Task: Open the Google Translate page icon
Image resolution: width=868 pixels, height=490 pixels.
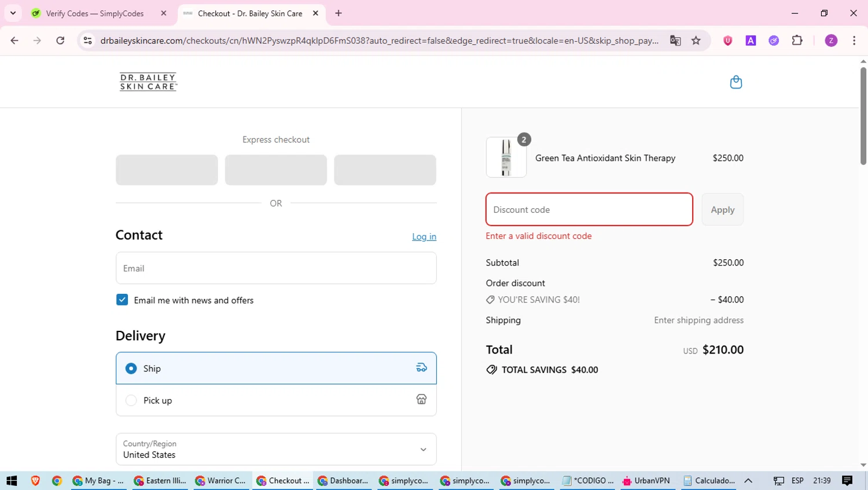Action: pos(675,40)
